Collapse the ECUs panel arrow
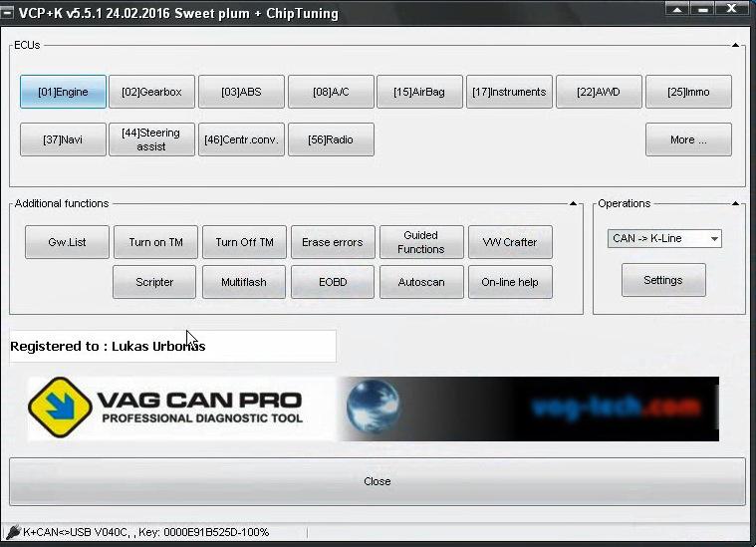This screenshot has height=547, width=756. (x=735, y=46)
